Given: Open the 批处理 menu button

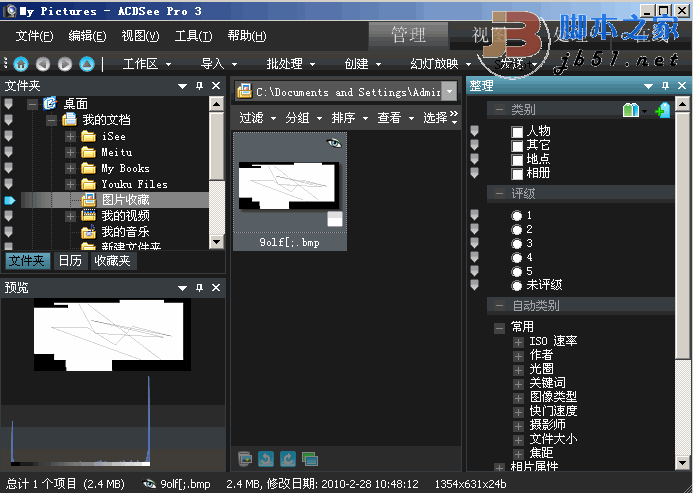Looking at the screenshot, I should tap(290, 64).
